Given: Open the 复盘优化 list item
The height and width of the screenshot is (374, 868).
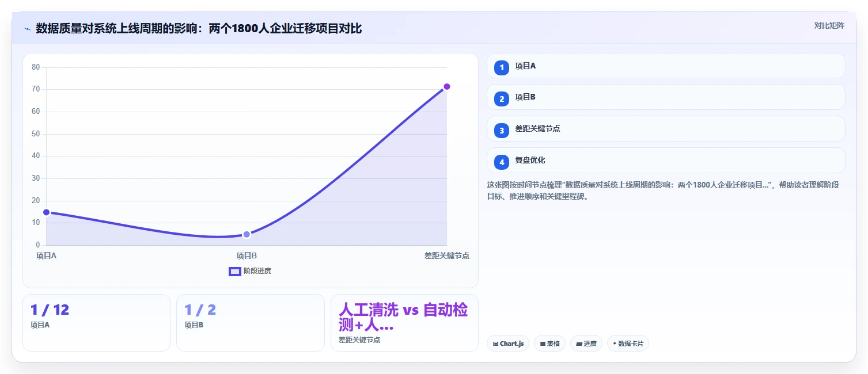Looking at the screenshot, I should tap(666, 160).
